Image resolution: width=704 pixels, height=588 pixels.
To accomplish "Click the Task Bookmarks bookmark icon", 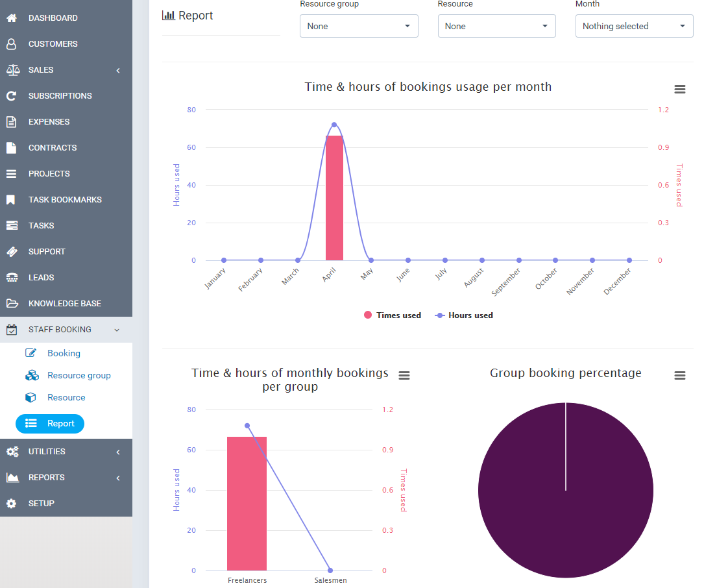I will click(12, 200).
